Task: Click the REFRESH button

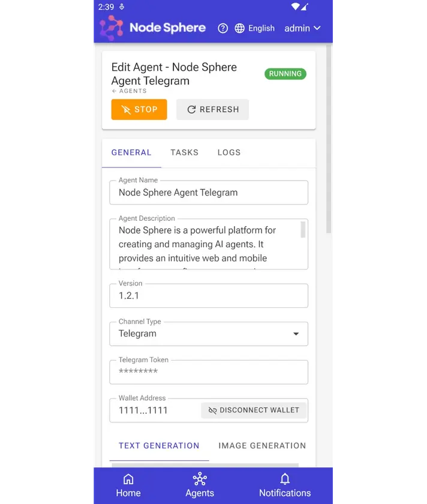Action: pyautogui.click(x=212, y=109)
